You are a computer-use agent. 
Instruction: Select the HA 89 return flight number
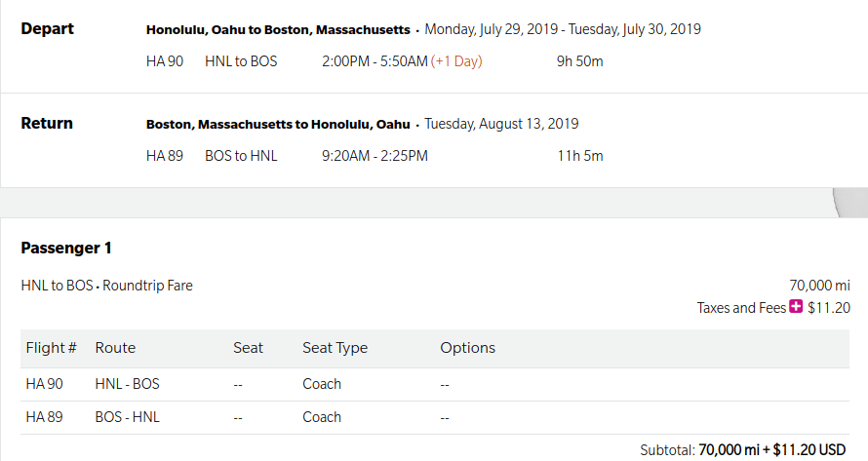point(165,156)
